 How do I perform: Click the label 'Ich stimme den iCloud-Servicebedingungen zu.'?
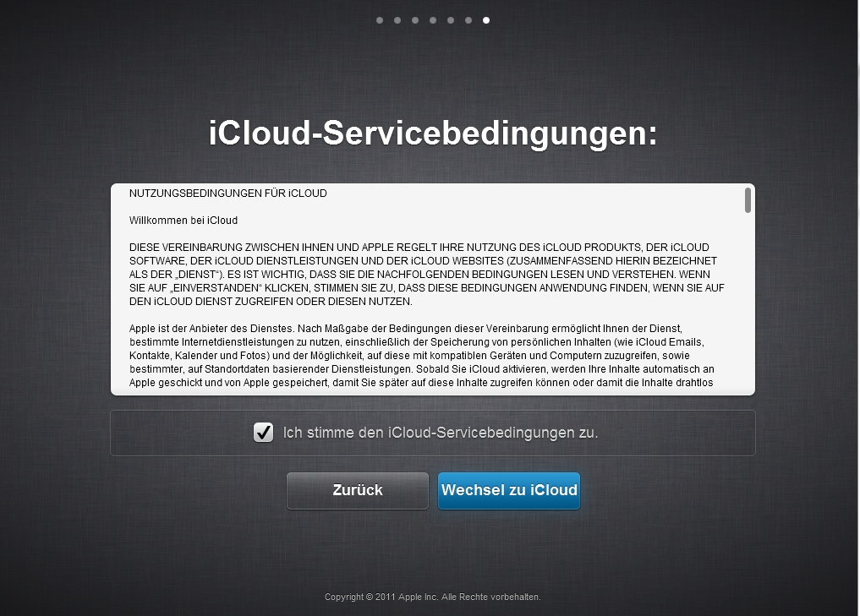441,433
